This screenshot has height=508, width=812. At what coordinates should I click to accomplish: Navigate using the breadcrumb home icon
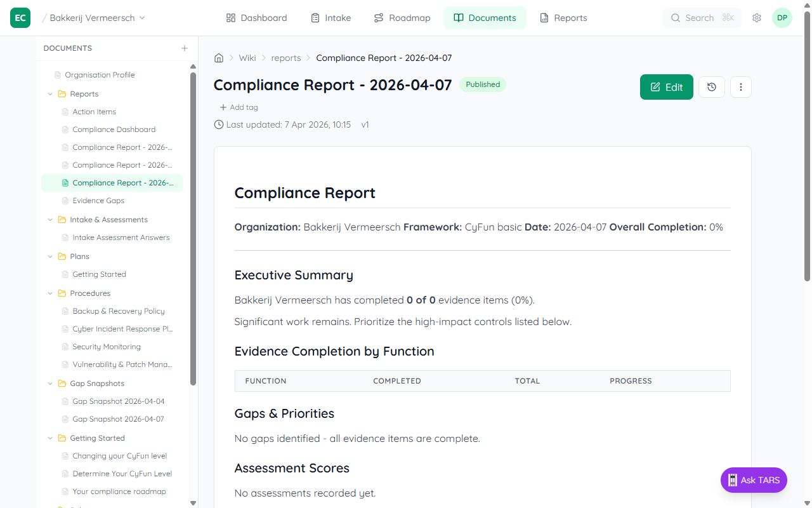218,57
